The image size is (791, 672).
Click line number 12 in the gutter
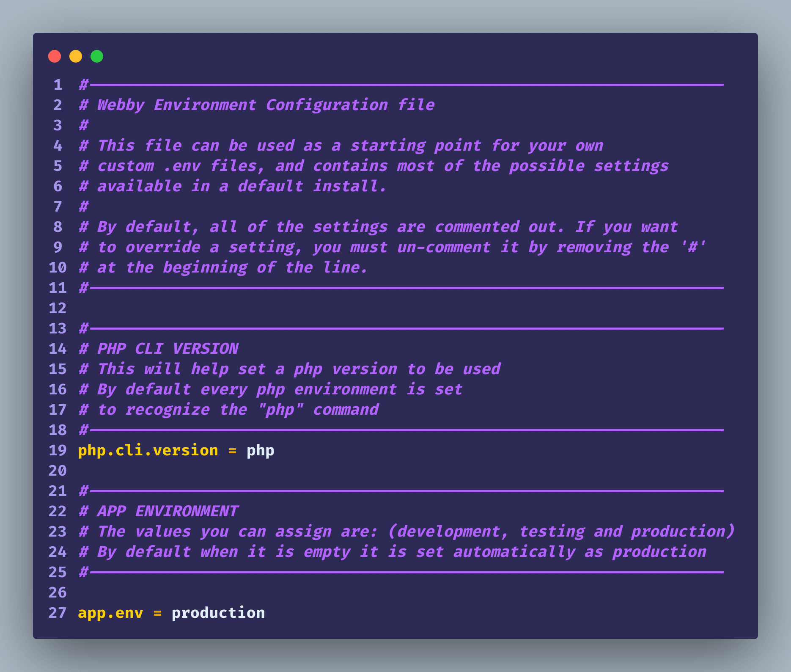click(x=58, y=308)
